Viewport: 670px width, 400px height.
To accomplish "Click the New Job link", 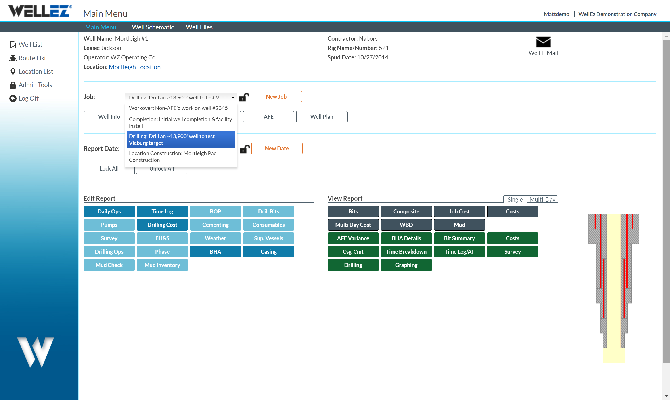I will [276, 97].
